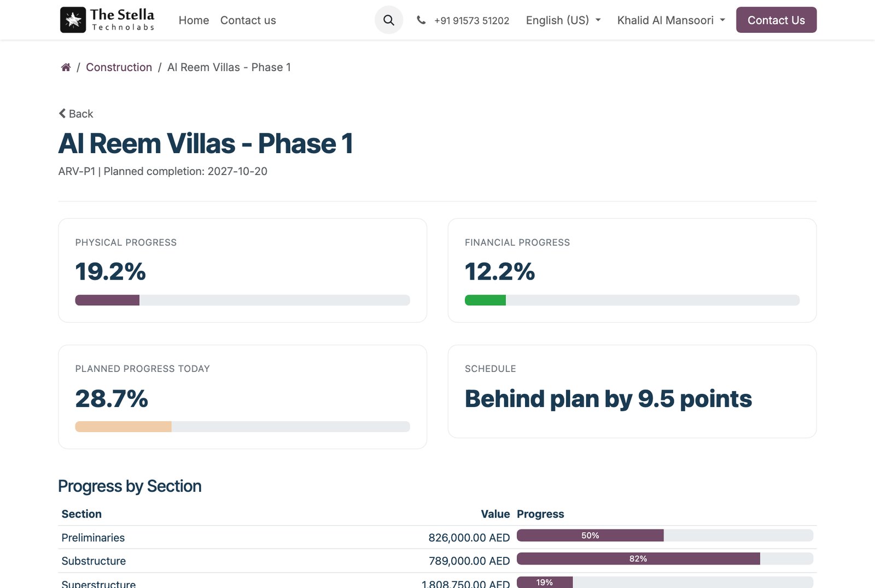Open the Contact us nav item

[x=248, y=20]
